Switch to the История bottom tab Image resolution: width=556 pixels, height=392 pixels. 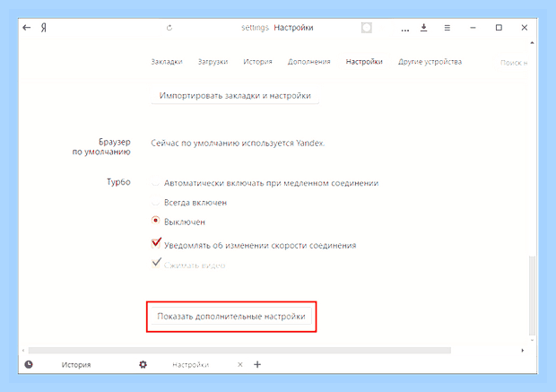click(76, 365)
